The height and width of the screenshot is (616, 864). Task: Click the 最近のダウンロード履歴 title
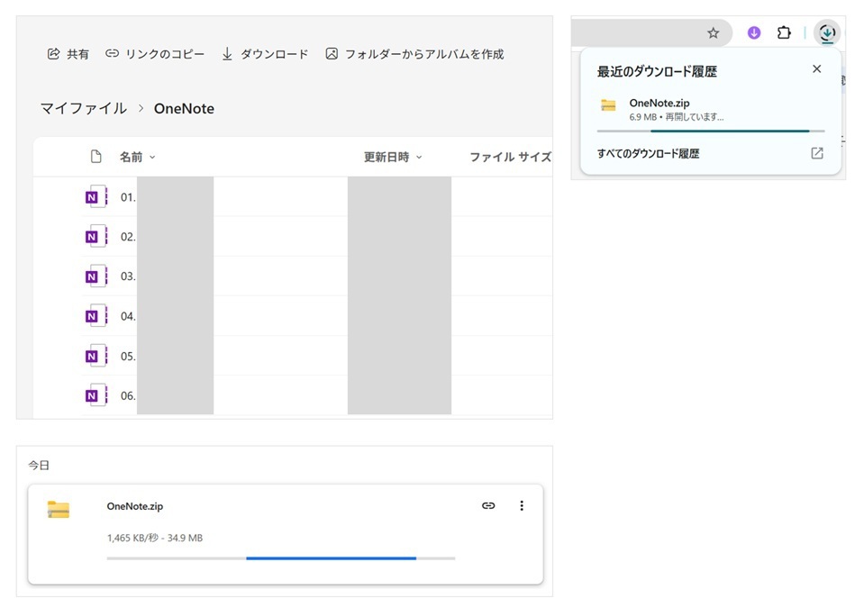(657, 72)
